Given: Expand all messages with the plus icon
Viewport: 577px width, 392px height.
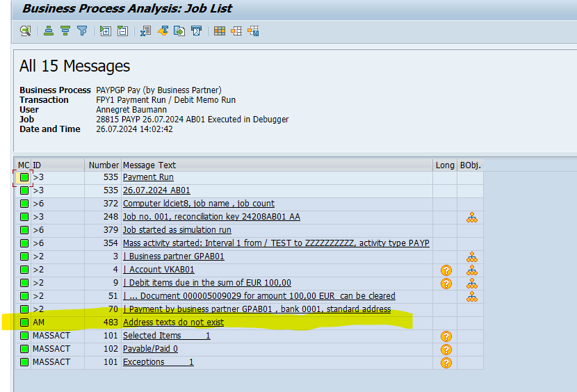Looking at the screenshot, I should pyautogui.click(x=106, y=31).
